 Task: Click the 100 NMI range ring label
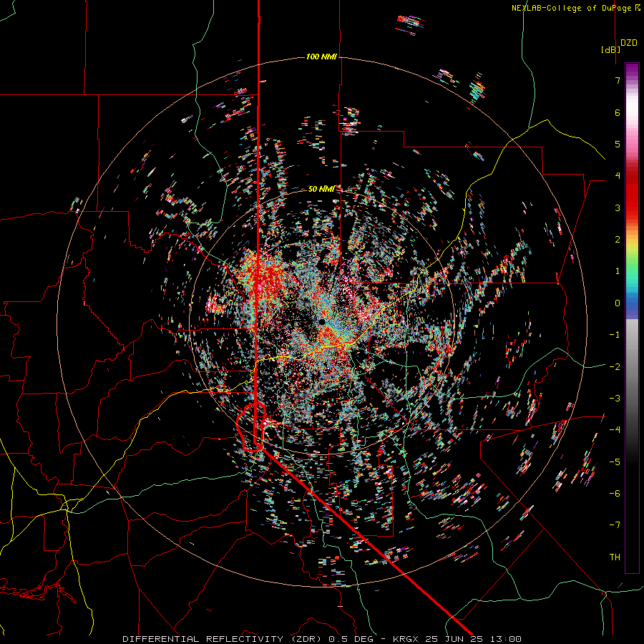click(x=321, y=57)
